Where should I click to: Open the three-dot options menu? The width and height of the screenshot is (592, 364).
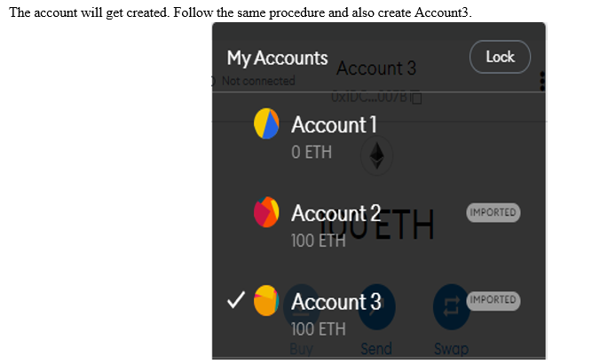542,81
